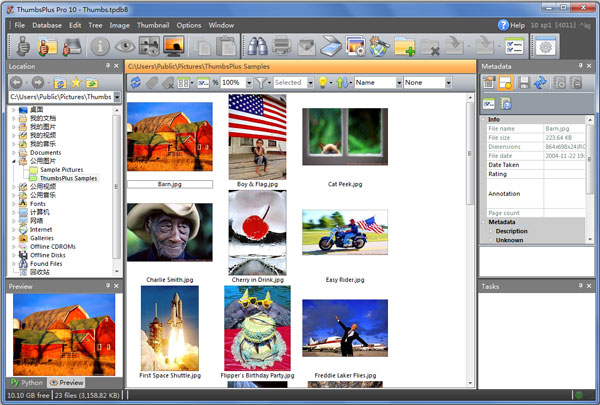
Task: Click the eye view icon in main toolbar
Action: (x=125, y=46)
